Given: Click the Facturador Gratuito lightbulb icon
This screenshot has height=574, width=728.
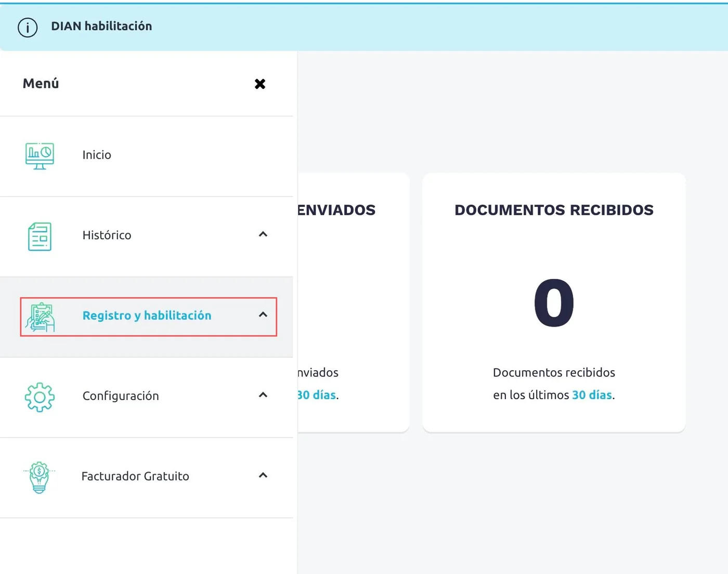Looking at the screenshot, I should click(40, 477).
